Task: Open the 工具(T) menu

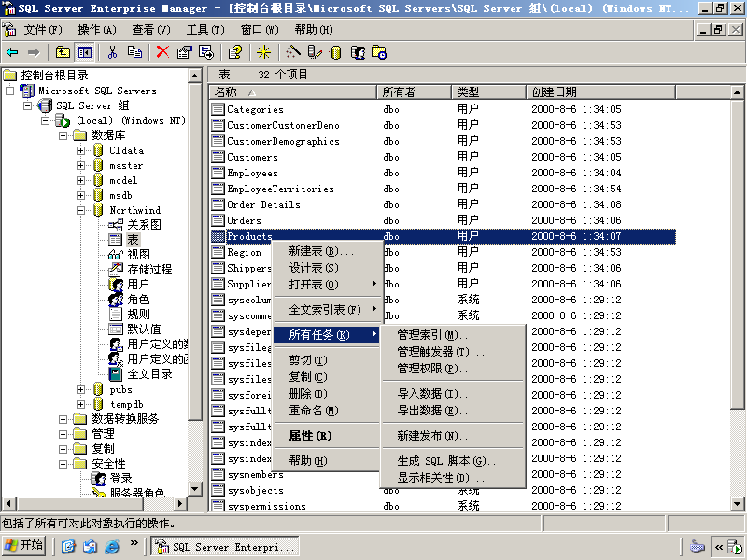Action: click(205, 30)
